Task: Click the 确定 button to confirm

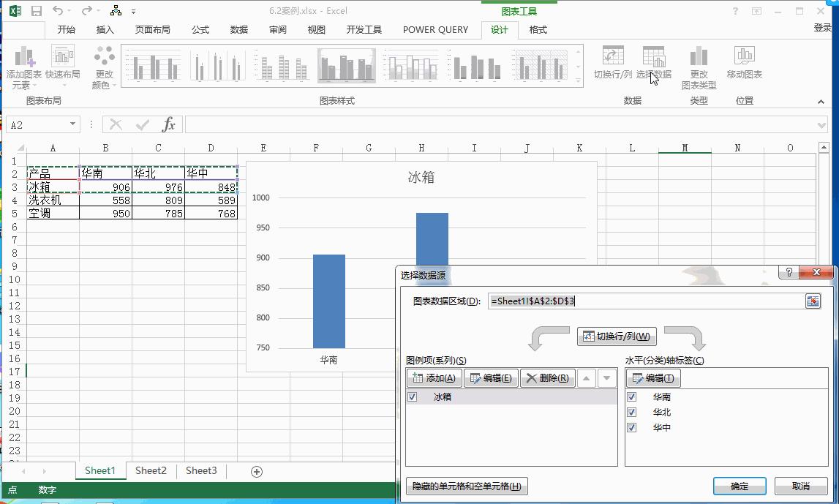Action: (x=740, y=486)
